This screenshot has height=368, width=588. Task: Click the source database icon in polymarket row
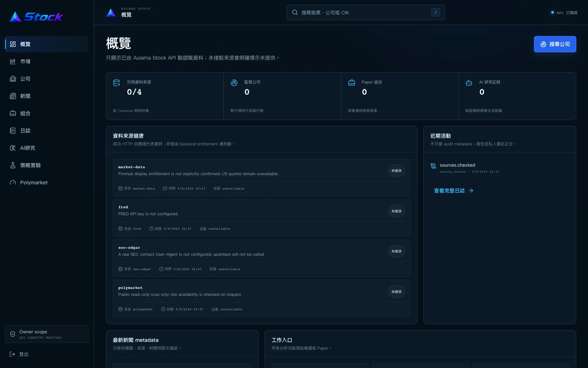click(121, 309)
